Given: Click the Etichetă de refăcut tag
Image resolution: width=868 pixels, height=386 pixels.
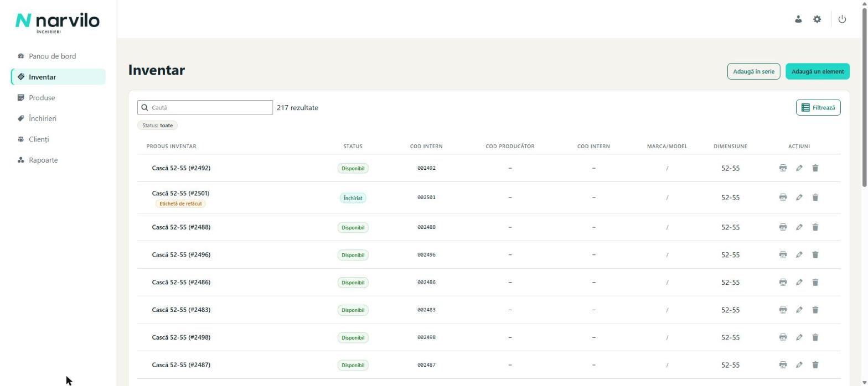Looking at the screenshot, I should pyautogui.click(x=180, y=204).
